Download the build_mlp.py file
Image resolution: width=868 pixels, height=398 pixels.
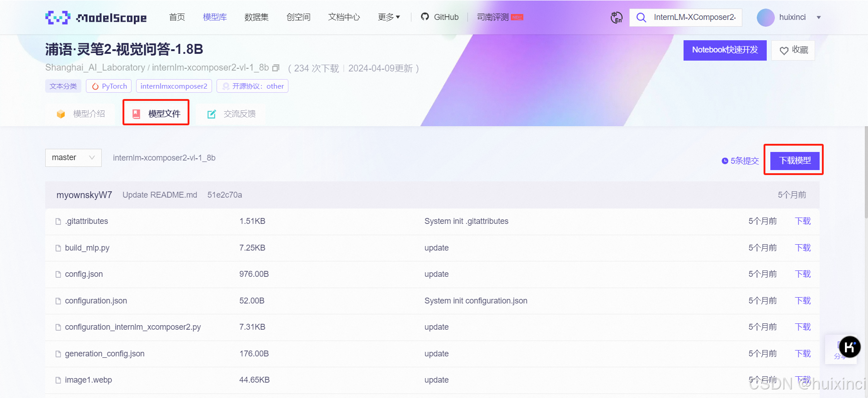coord(803,248)
